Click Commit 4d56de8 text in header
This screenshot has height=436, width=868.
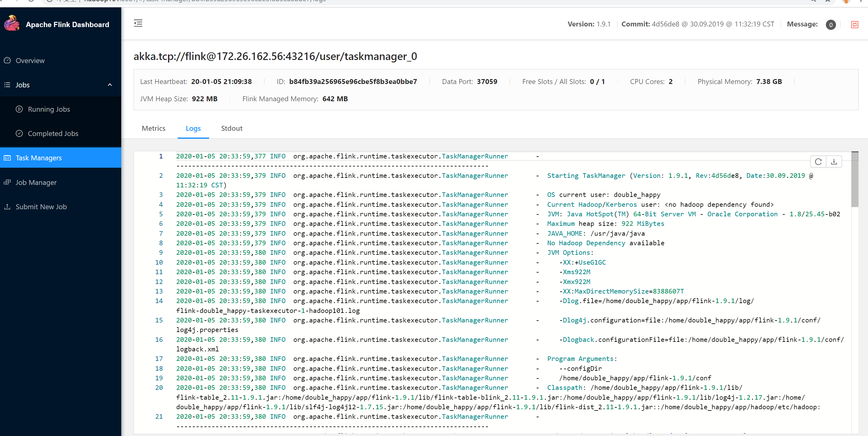698,24
